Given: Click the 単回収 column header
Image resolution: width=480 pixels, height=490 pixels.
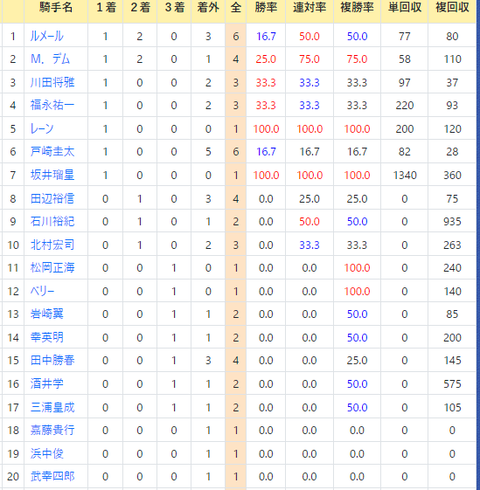Looking at the screenshot, I should (x=405, y=7).
